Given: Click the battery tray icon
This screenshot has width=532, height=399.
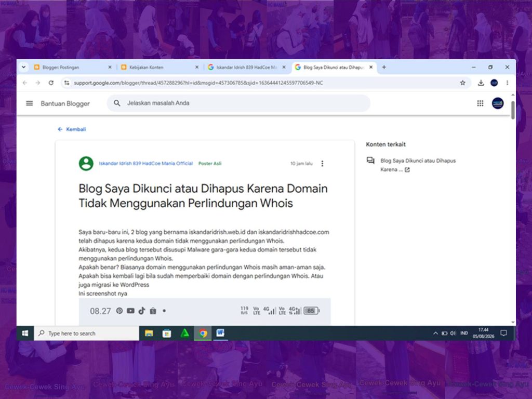Looking at the screenshot, I should pyautogui.click(x=444, y=333).
